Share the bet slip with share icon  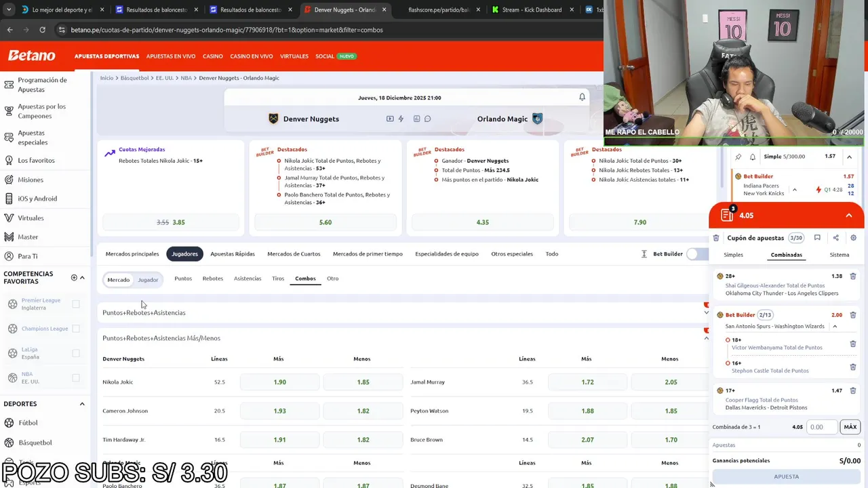[x=835, y=238]
